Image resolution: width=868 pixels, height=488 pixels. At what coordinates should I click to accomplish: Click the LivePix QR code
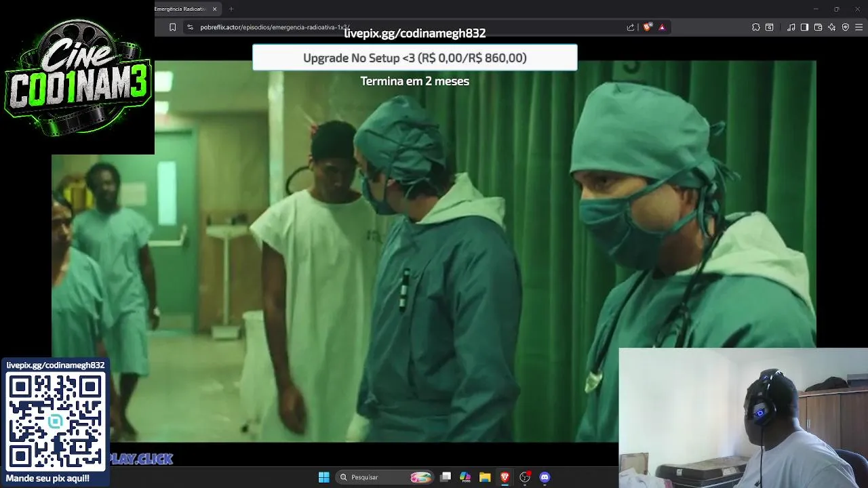point(56,422)
